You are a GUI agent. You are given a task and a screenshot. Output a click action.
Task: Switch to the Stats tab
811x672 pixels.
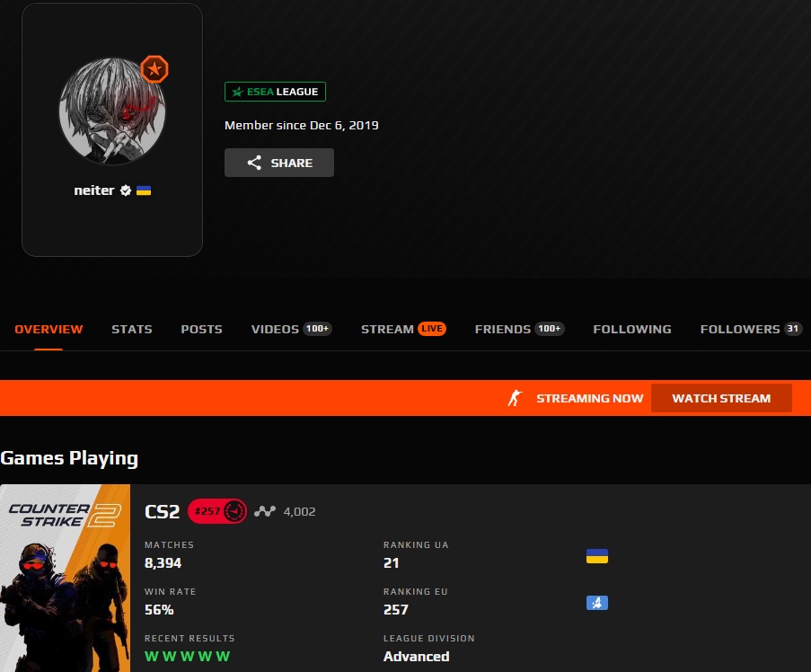132,329
